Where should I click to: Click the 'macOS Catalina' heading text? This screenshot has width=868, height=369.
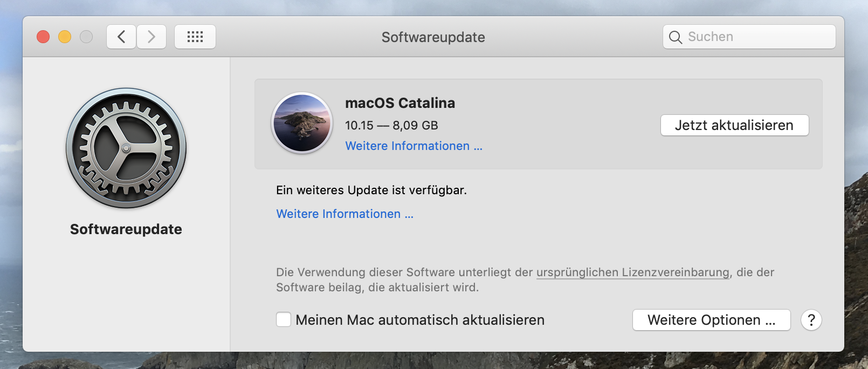400,103
